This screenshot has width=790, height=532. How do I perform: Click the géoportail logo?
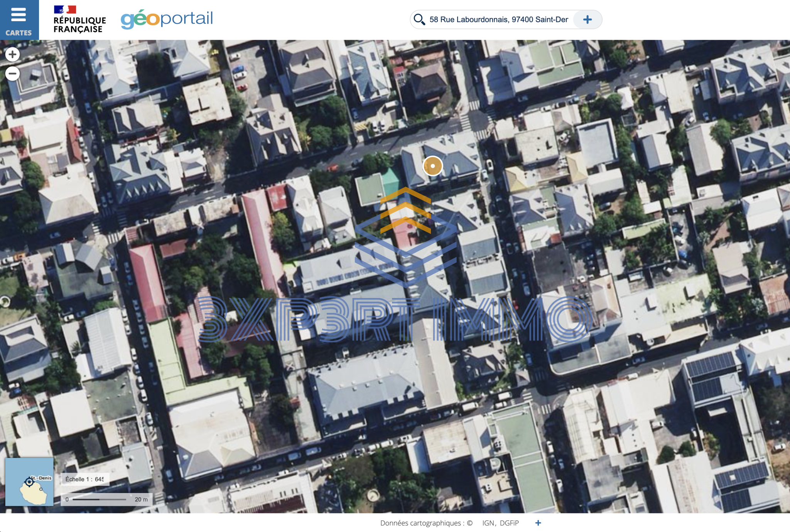[x=167, y=19]
